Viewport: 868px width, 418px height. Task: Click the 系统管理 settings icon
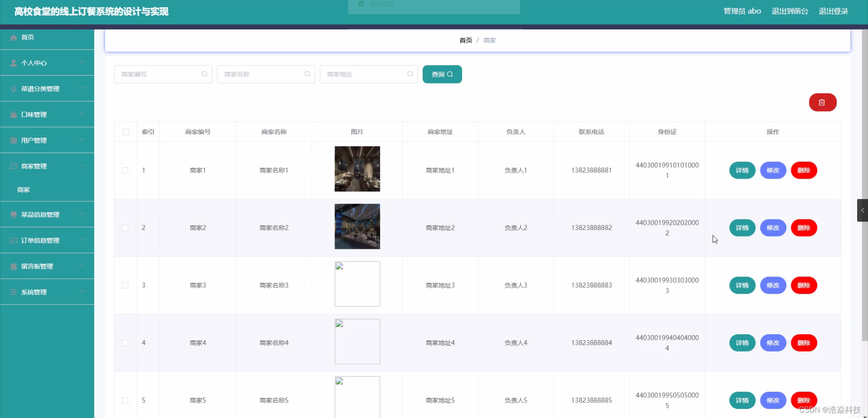13,292
